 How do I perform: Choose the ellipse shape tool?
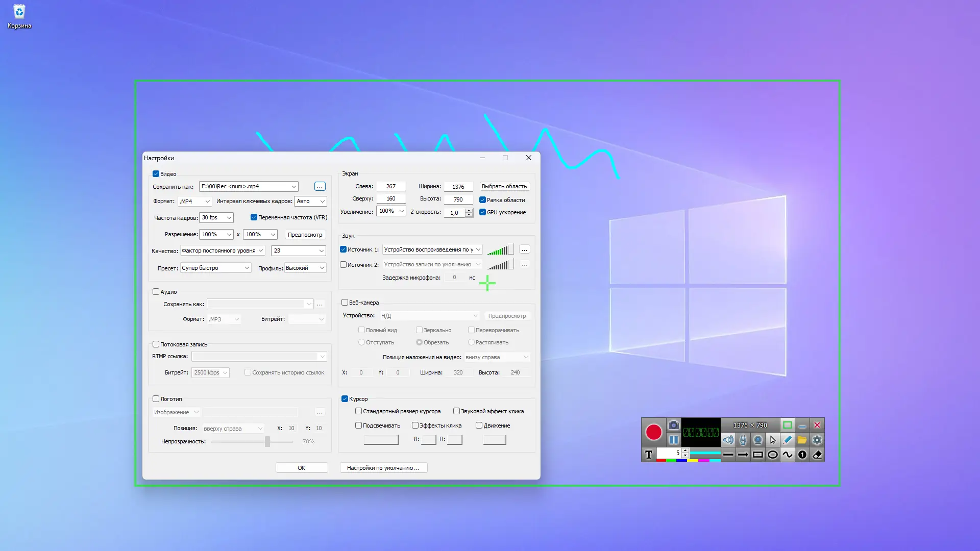pyautogui.click(x=773, y=455)
